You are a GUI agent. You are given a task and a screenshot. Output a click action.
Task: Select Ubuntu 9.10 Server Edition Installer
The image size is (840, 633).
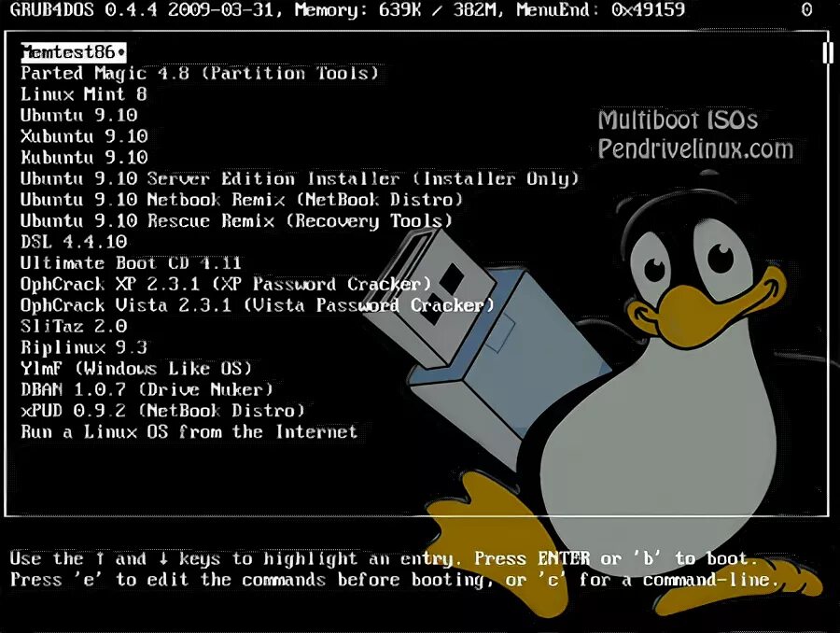tap(300, 178)
